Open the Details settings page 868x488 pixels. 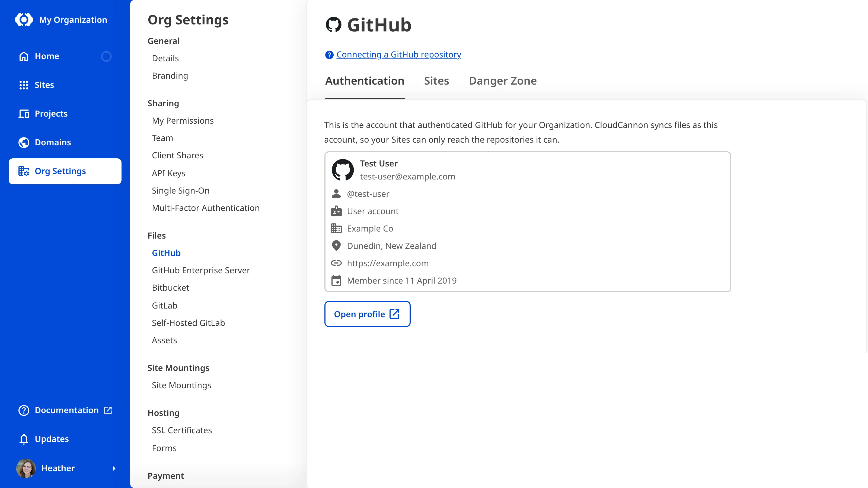pos(165,58)
